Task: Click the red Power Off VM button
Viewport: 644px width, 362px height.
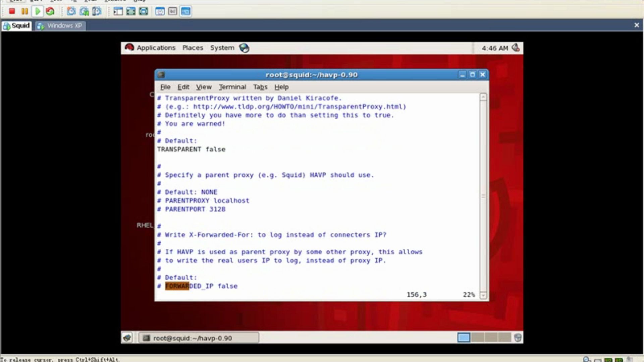Action: coord(12,11)
